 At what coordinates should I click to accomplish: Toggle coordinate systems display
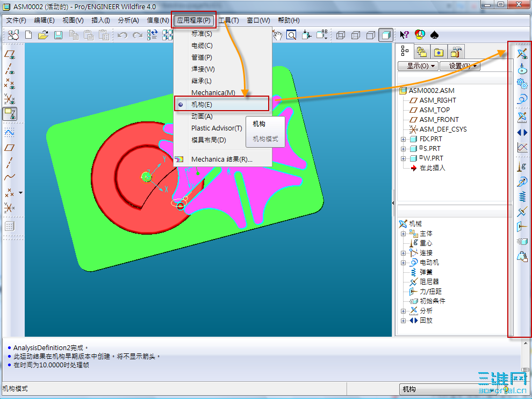(x=10, y=99)
